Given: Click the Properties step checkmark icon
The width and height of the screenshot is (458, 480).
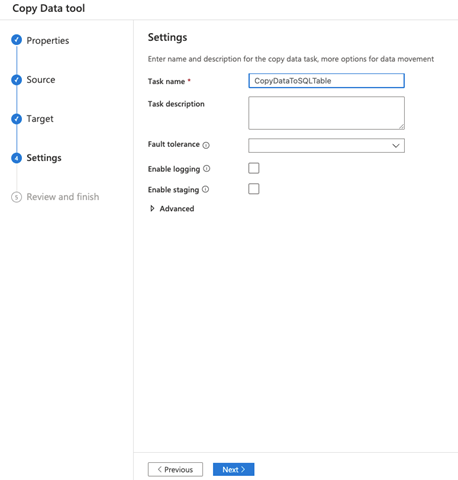Looking at the screenshot, I should [x=16, y=40].
